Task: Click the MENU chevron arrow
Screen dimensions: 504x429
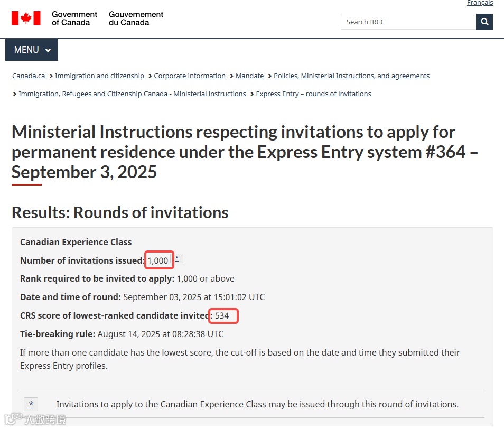Action: (x=48, y=50)
